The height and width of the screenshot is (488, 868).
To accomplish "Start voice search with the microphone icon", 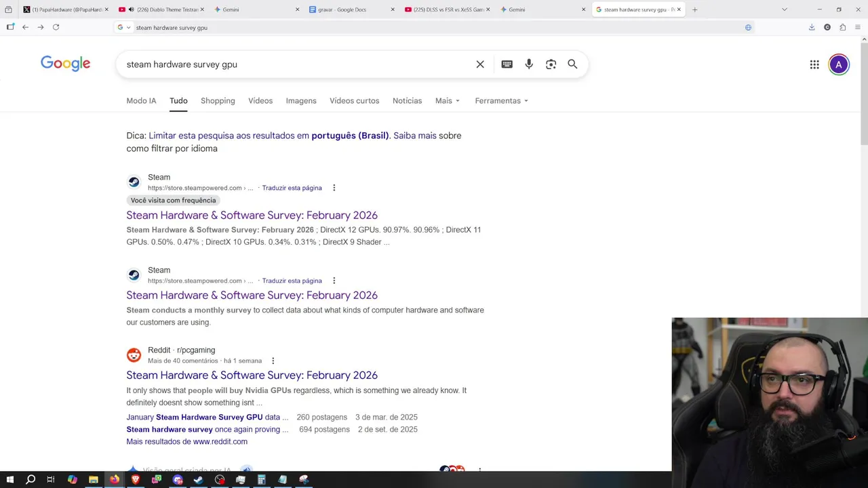I will tap(529, 64).
